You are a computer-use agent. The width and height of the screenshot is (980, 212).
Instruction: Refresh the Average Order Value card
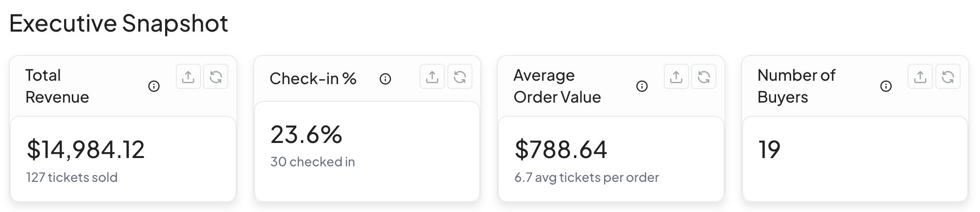pyautogui.click(x=704, y=77)
